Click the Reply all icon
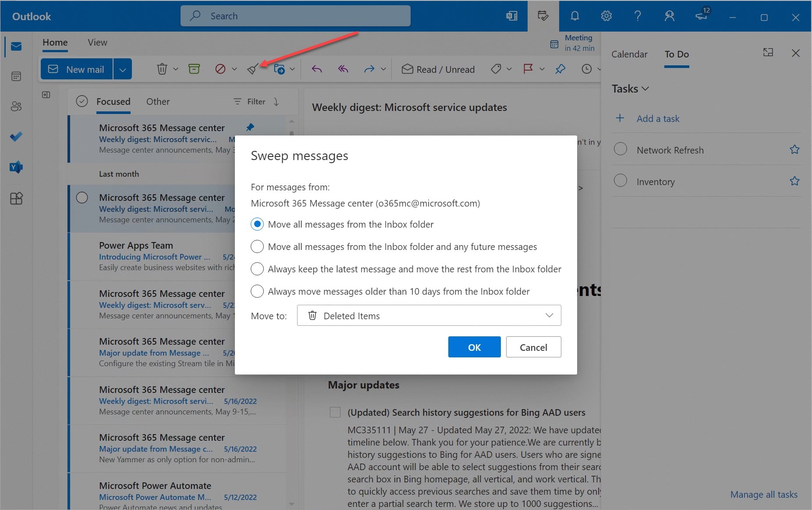812x510 pixels. click(x=343, y=69)
